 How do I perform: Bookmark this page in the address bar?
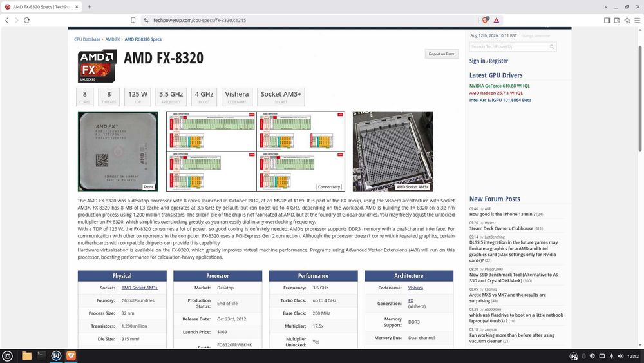tap(133, 20)
